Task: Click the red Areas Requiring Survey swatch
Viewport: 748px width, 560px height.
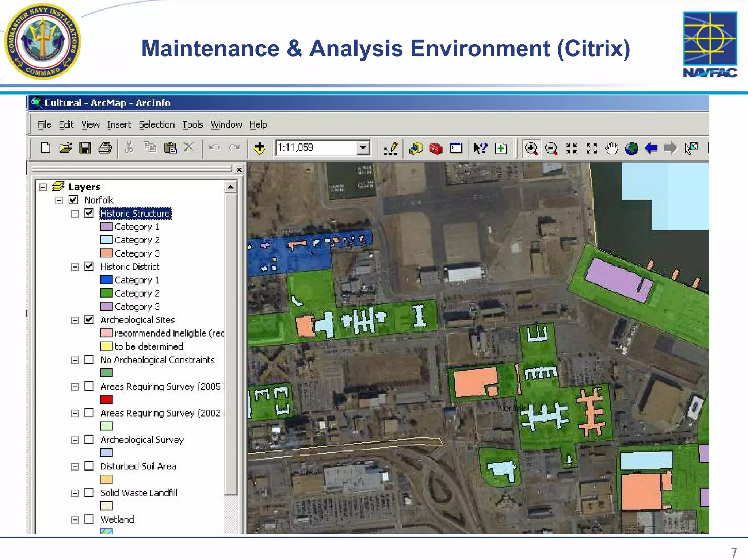Action: click(x=106, y=399)
